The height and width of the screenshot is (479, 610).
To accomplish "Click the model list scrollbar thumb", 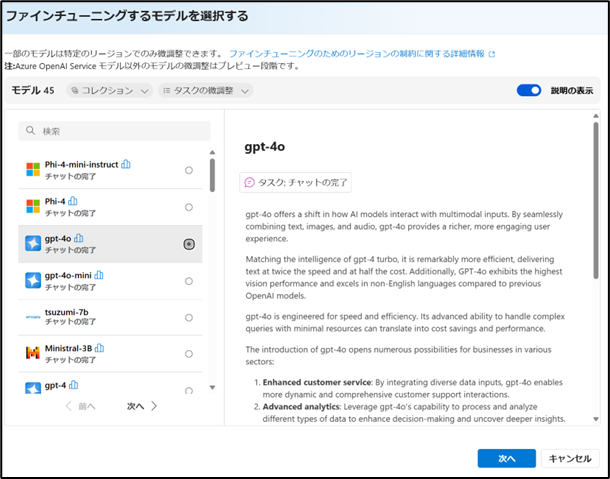I will point(212,175).
